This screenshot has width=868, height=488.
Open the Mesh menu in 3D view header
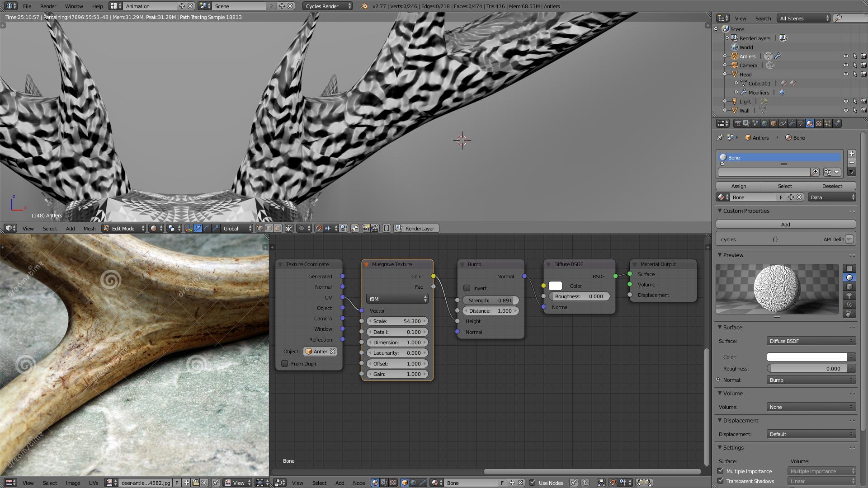pyautogui.click(x=90, y=228)
